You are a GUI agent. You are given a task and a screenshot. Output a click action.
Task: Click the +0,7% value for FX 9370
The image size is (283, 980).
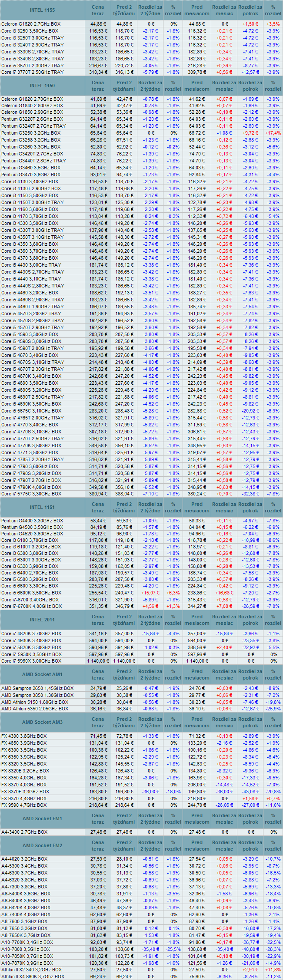click(x=273, y=799)
